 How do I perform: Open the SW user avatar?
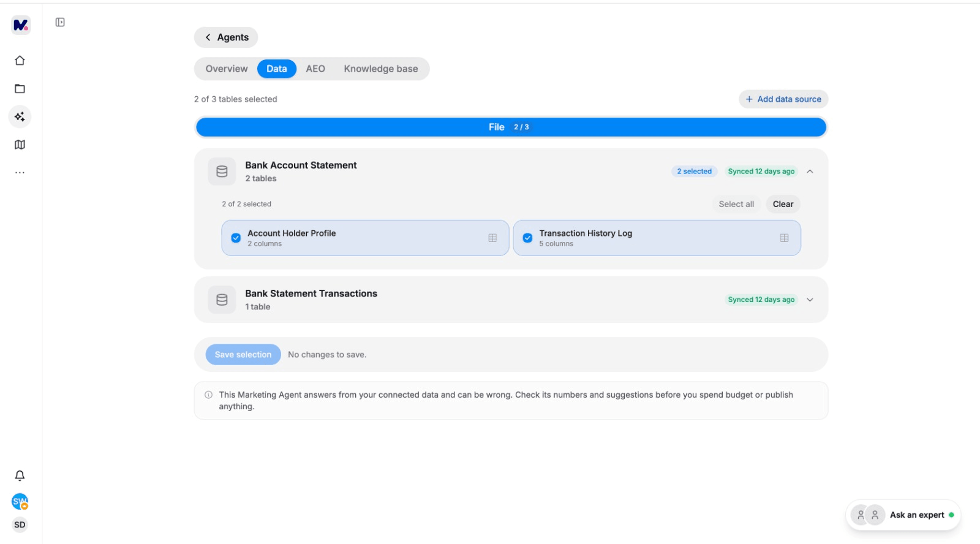[x=20, y=502]
